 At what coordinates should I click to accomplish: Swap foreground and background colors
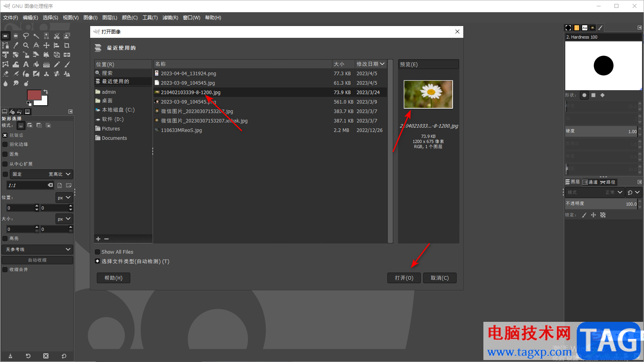(46, 92)
